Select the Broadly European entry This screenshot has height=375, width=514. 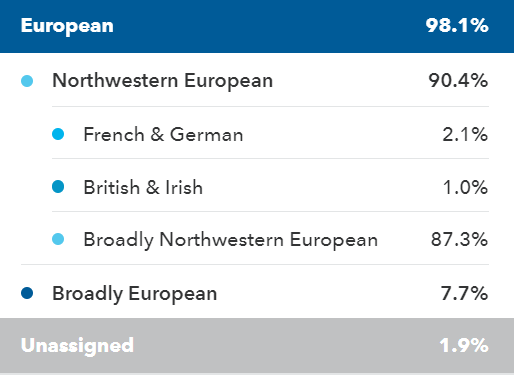pos(255,293)
